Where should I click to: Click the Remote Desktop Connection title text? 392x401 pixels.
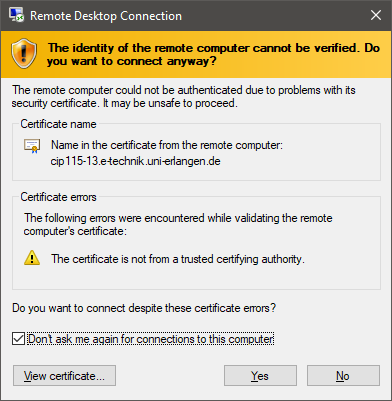106,16
